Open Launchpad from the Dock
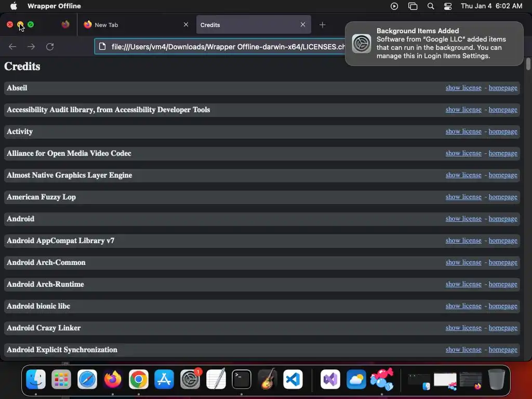This screenshot has height=399, width=532. [x=61, y=379]
